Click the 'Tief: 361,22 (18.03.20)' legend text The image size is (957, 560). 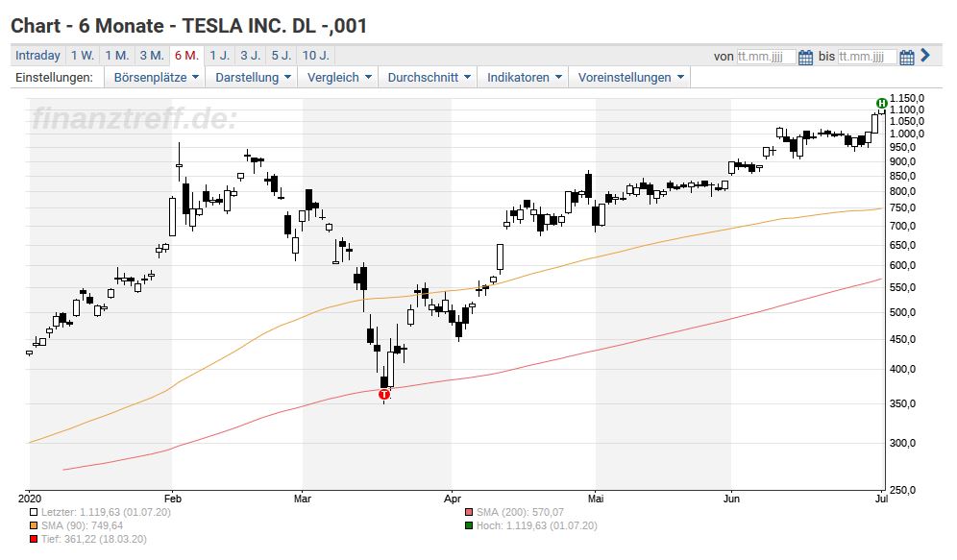pos(93,539)
